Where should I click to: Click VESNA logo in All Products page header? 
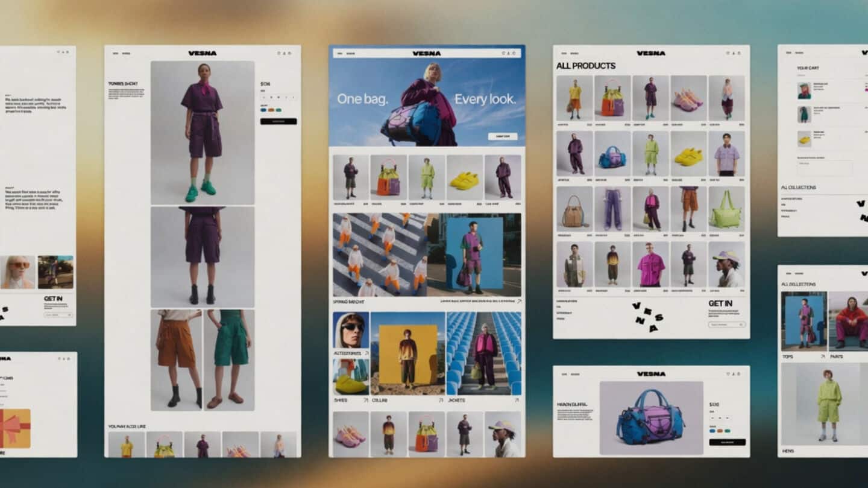[x=651, y=53]
